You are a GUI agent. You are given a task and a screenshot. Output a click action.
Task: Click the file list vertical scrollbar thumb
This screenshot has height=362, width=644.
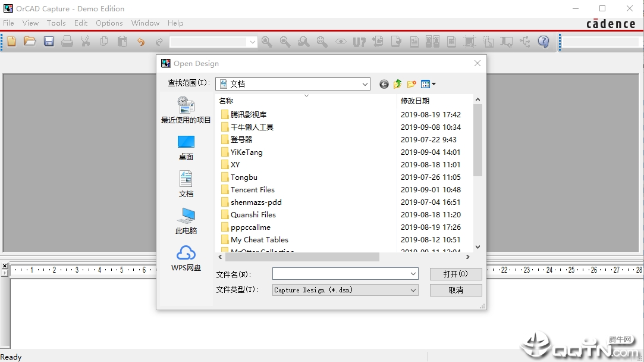click(x=477, y=140)
